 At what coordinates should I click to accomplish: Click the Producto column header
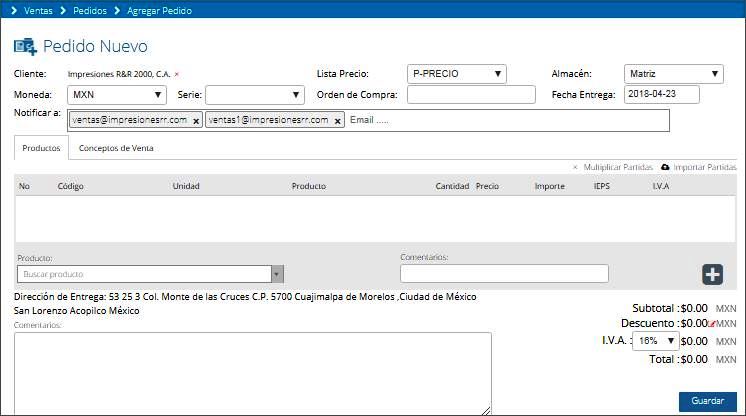pos(309,186)
